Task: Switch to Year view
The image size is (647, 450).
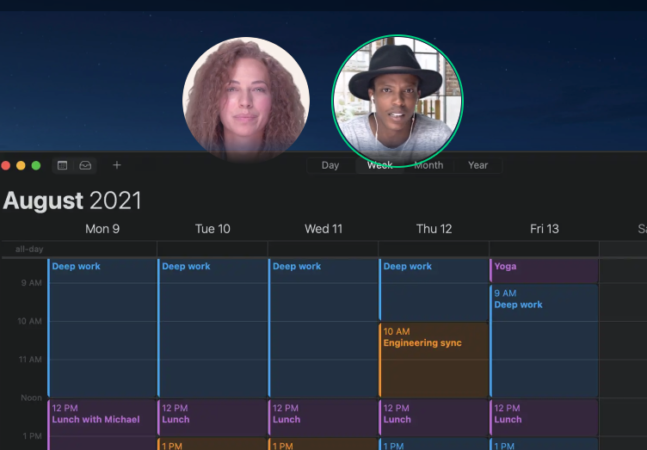Action: coord(478,165)
